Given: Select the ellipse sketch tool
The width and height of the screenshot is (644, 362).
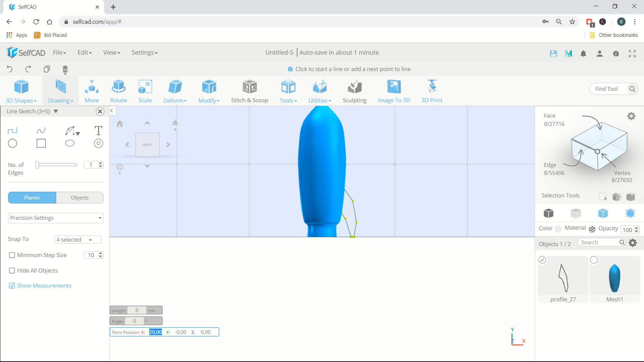Looking at the screenshot, I should (x=69, y=143).
